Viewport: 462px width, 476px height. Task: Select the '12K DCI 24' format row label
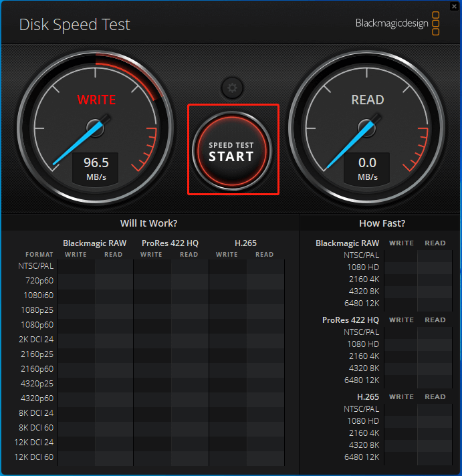click(x=34, y=443)
